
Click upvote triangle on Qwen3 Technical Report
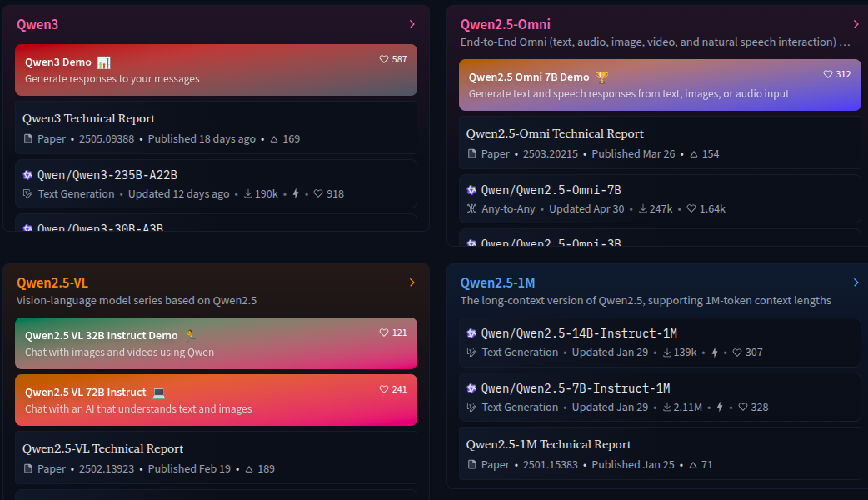pyautogui.click(x=273, y=139)
